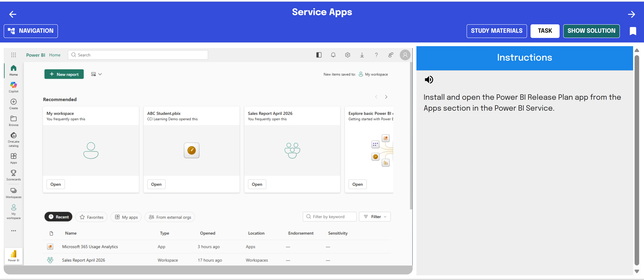Screen dimensions: 644x280
Task: Click the Download icon in the header
Action: [362, 55]
